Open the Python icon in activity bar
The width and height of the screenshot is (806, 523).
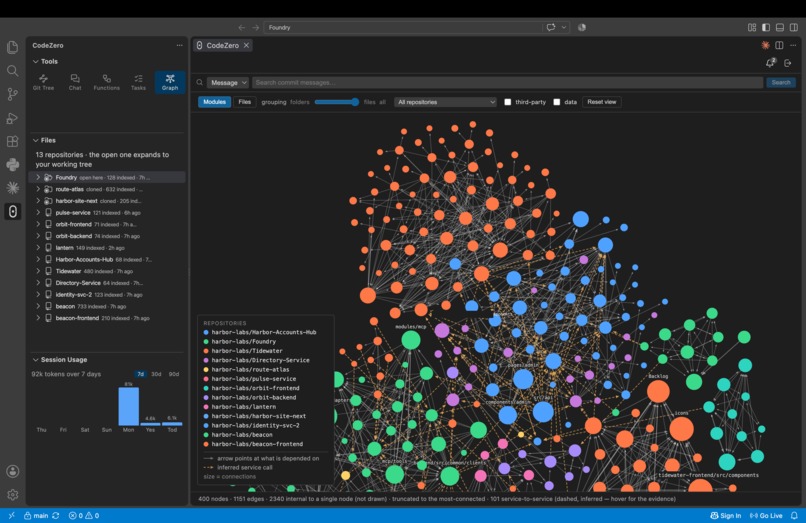pyautogui.click(x=12, y=164)
